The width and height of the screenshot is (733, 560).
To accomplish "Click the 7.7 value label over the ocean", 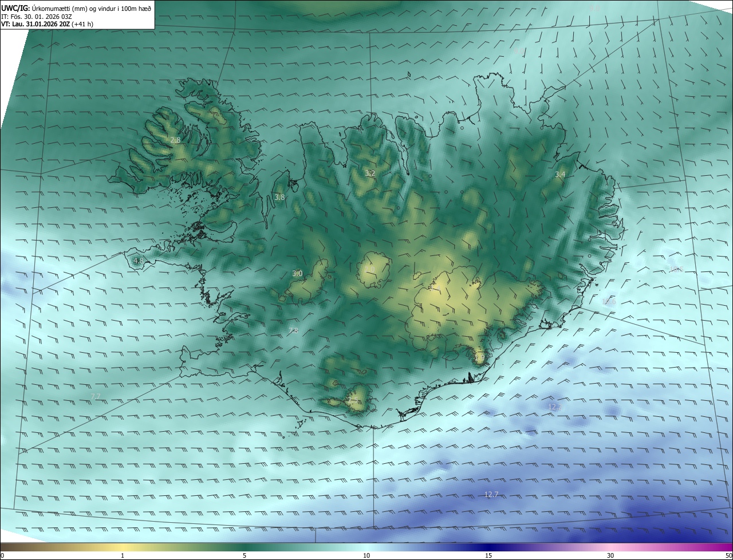I will tap(96, 396).
